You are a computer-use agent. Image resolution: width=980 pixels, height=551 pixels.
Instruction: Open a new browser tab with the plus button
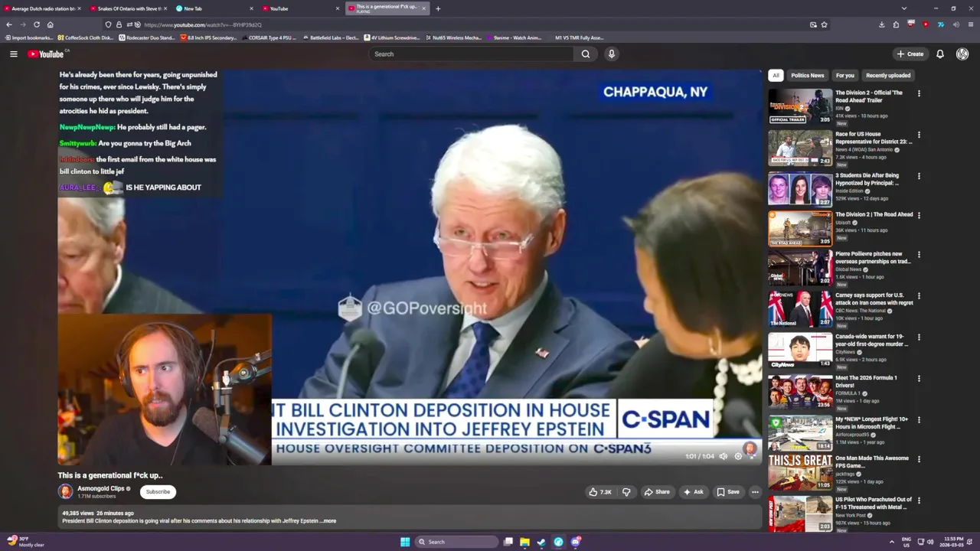click(438, 8)
